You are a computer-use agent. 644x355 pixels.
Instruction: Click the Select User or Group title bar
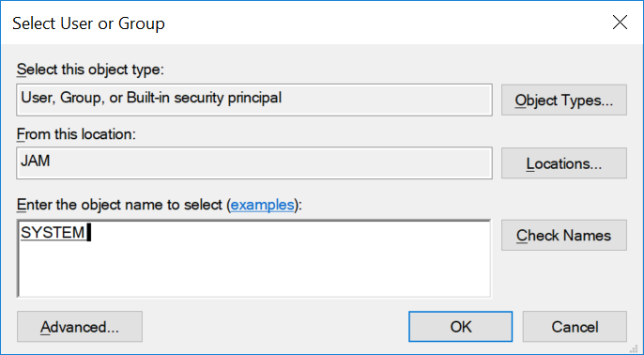287,23
